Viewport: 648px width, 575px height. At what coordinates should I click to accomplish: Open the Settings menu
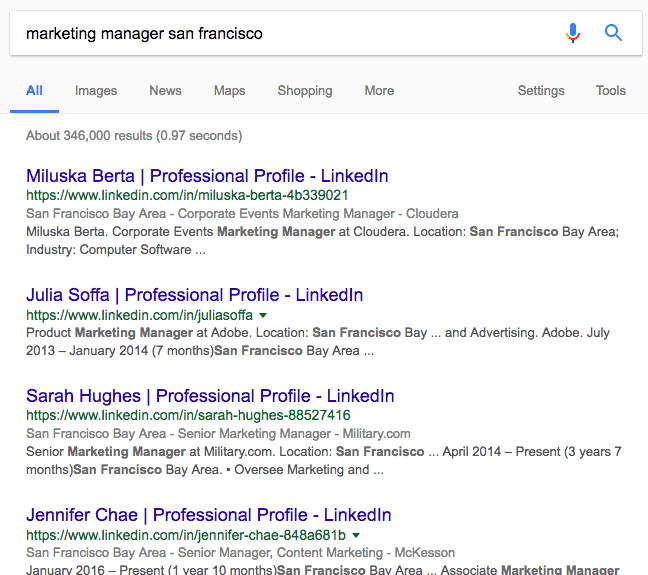(x=541, y=91)
